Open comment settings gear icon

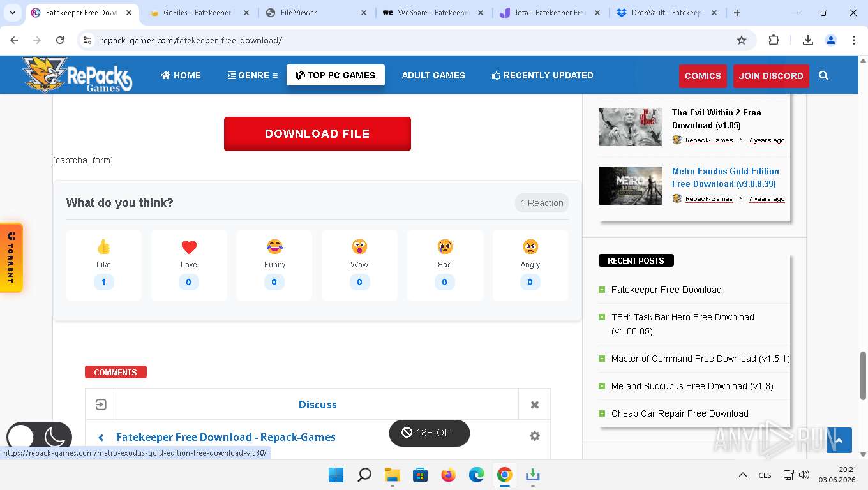click(535, 436)
